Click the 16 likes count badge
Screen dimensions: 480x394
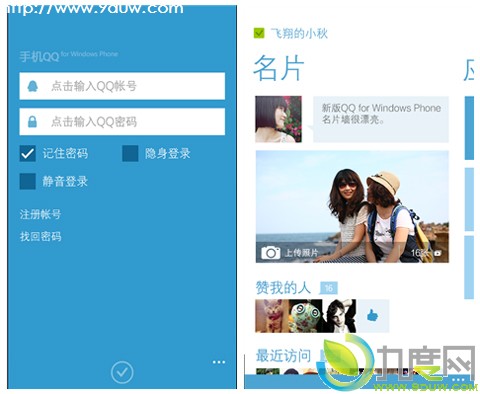329,288
